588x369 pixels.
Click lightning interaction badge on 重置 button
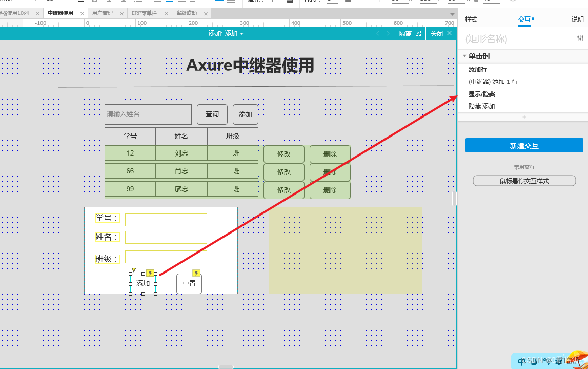point(196,273)
